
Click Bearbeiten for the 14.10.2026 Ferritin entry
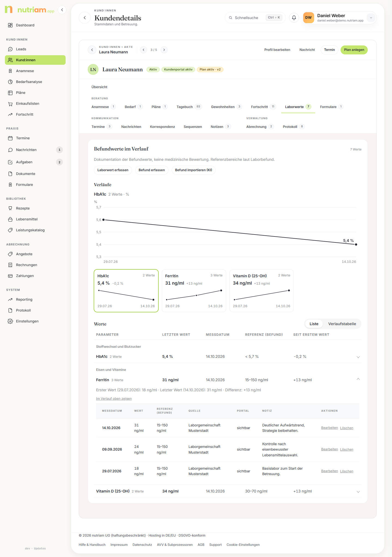(x=329, y=428)
